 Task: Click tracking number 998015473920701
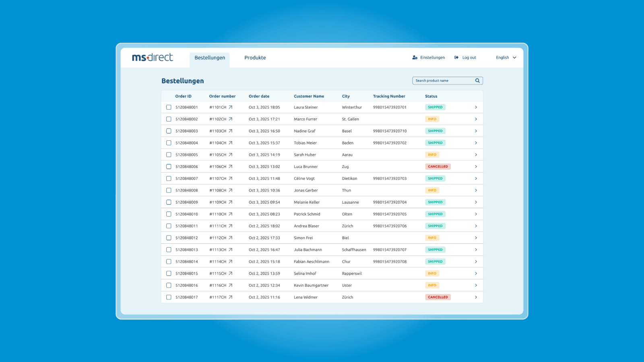(x=390, y=107)
